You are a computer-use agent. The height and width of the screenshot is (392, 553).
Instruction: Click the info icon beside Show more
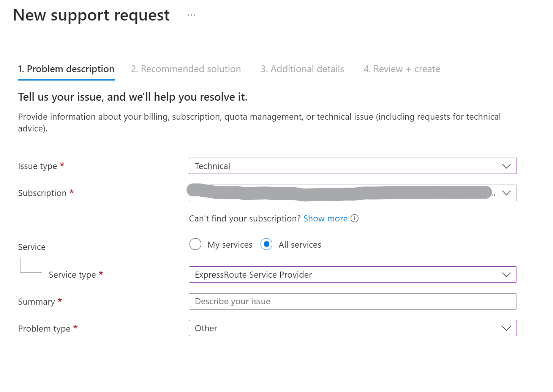pyautogui.click(x=354, y=218)
